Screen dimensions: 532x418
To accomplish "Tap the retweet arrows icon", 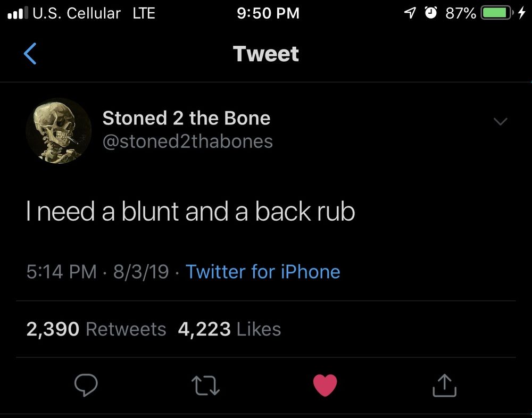I will click(x=205, y=386).
